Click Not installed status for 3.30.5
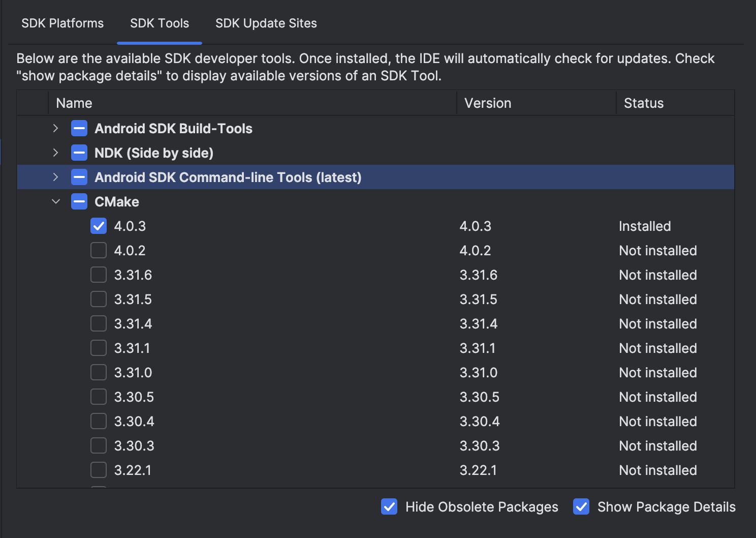This screenshot has width=756, height=538. [x=658, y=397]
